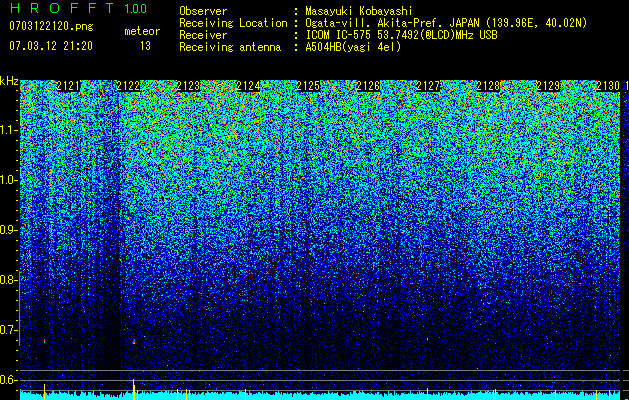The width and height of the screenshot is (629, 400).
Task: Click the kHz axis unit label
Action: [x=9, y=81]
